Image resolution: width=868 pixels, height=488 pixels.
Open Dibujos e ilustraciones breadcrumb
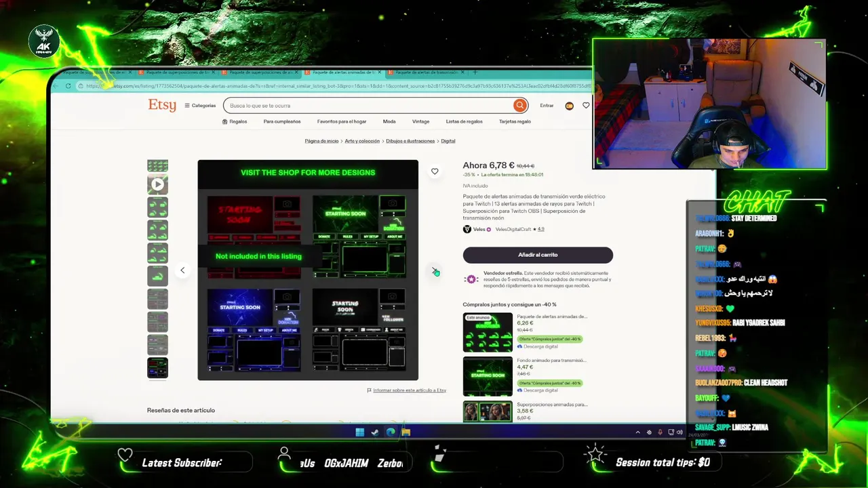click(x=410, y=141)
